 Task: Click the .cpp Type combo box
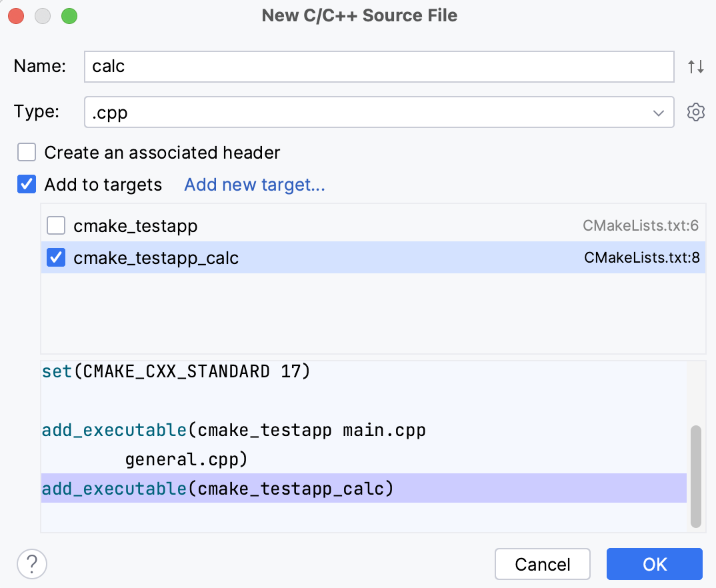pyautogui.click(x=367, y=113)
